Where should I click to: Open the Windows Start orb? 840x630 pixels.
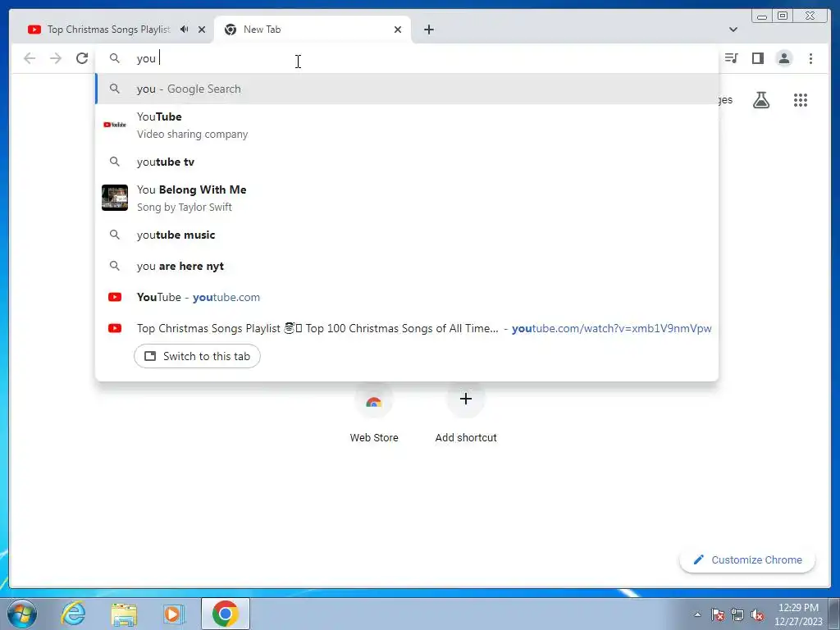(22, 614)
